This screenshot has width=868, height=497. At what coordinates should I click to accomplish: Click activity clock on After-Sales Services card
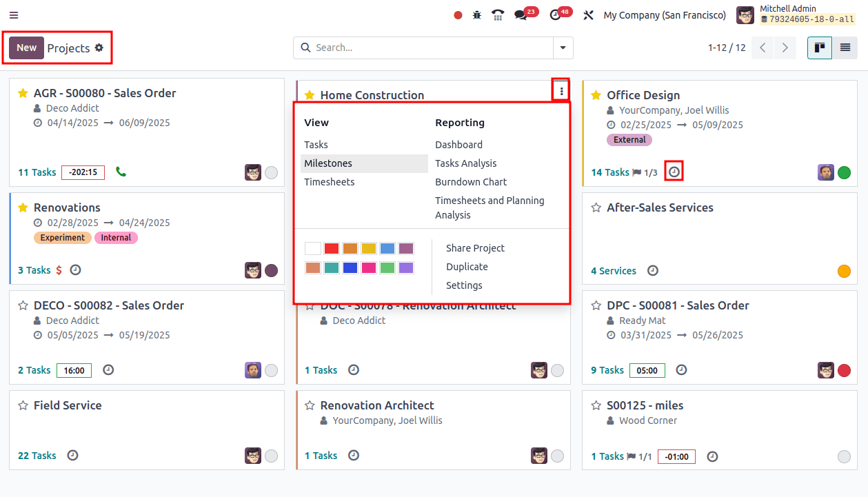pos(652,270)
